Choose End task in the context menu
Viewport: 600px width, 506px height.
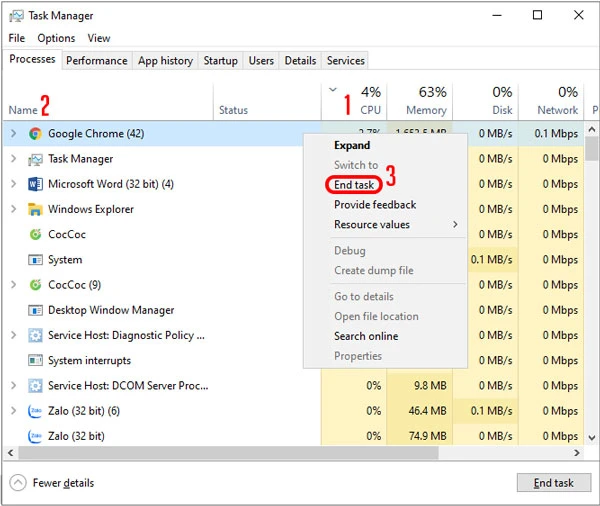[354, 185]
